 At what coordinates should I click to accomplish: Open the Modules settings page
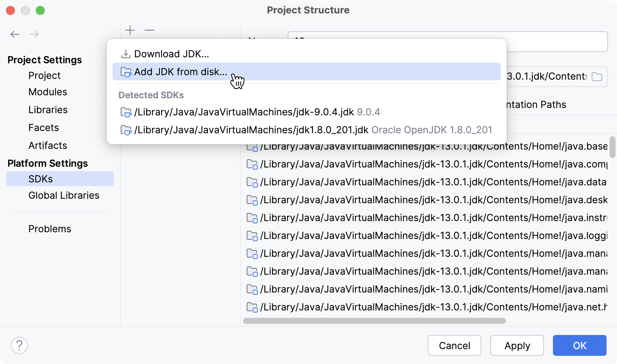point(48,92)
